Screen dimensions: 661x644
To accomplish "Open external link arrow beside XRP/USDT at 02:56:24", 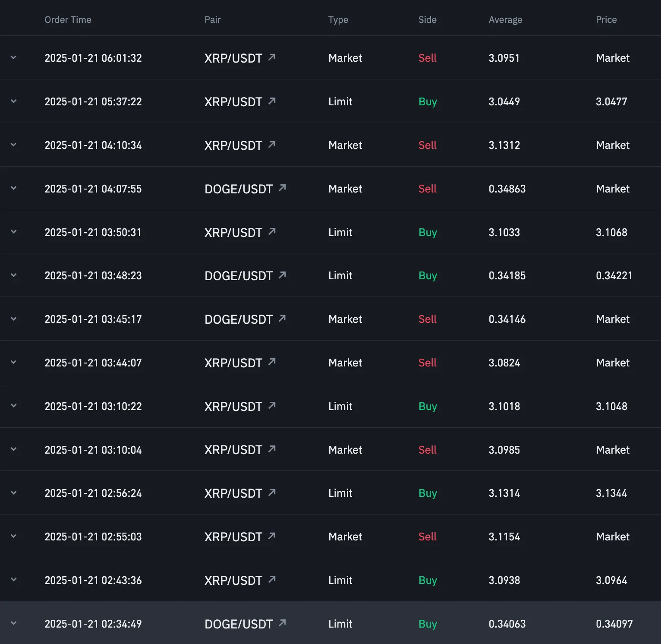I will [x=272, y=492].
